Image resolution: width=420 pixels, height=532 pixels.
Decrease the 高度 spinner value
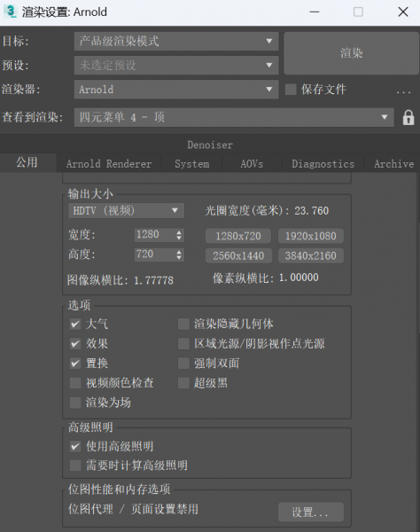(179, 258)
